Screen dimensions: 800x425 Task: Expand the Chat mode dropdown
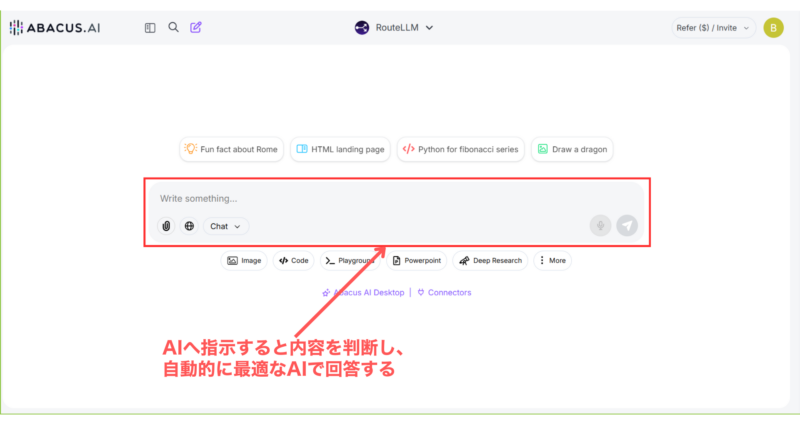pos(226,226)
